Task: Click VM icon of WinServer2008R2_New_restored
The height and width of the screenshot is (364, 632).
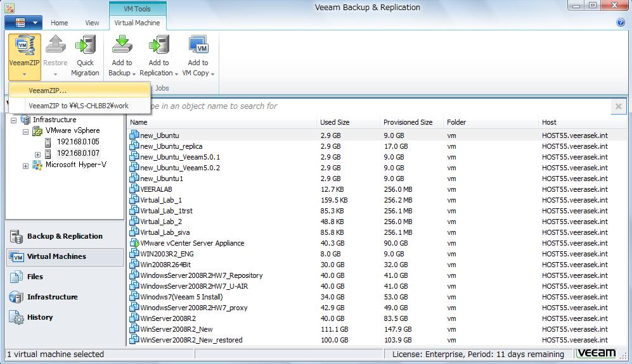Action: coord(134,340)
